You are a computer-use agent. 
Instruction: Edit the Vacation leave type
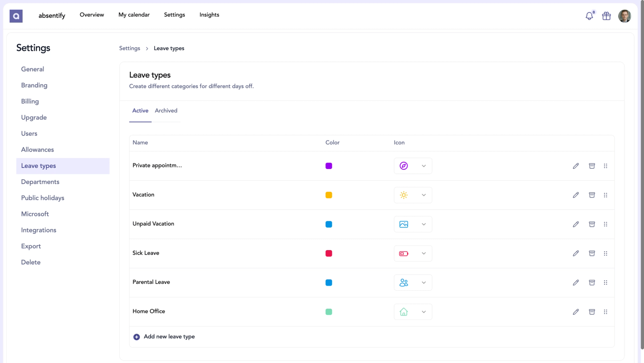576,195
